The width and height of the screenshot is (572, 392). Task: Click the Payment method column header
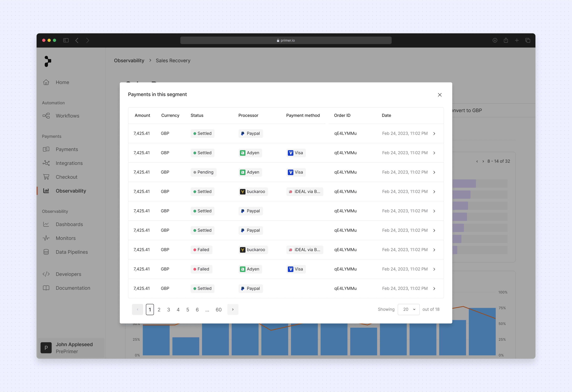click(303, 115)
